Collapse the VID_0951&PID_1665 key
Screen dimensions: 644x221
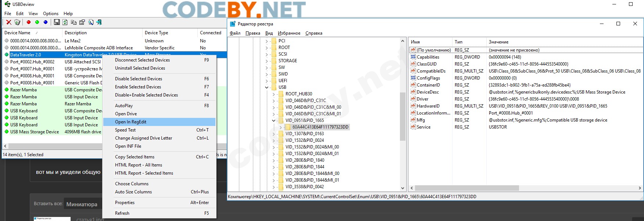pyautogui.click(x=274, y=120)
